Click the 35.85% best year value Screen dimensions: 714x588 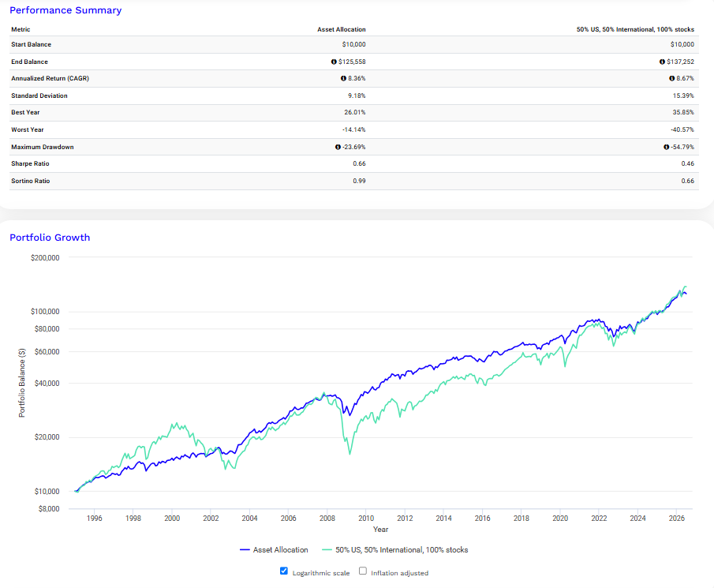point(683,113)
